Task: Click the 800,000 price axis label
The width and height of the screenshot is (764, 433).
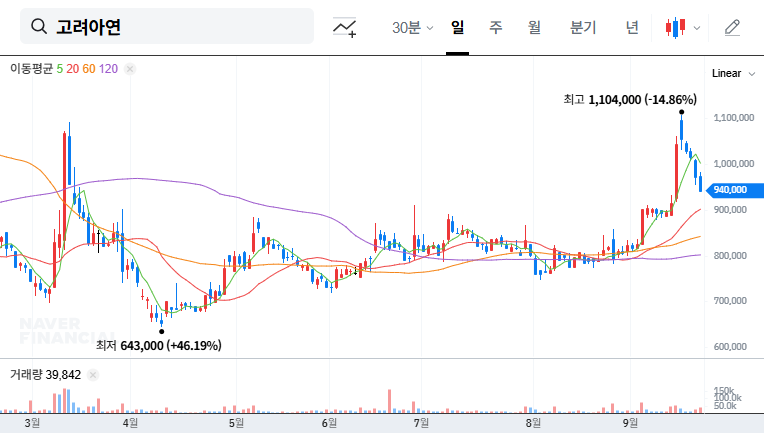Action: 730,255
